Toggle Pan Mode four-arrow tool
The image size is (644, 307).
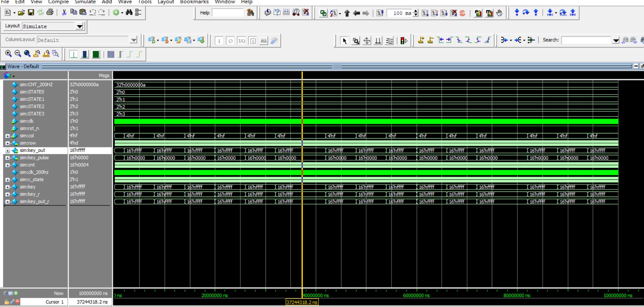367,41
